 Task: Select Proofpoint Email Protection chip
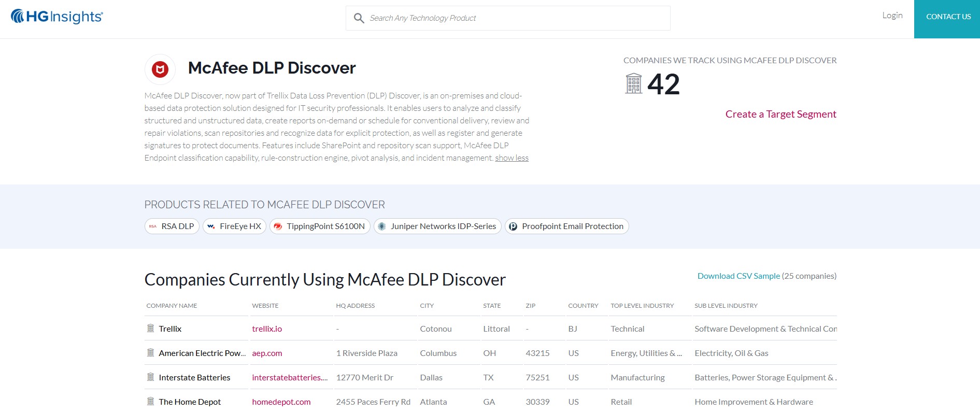coord(566,226)
